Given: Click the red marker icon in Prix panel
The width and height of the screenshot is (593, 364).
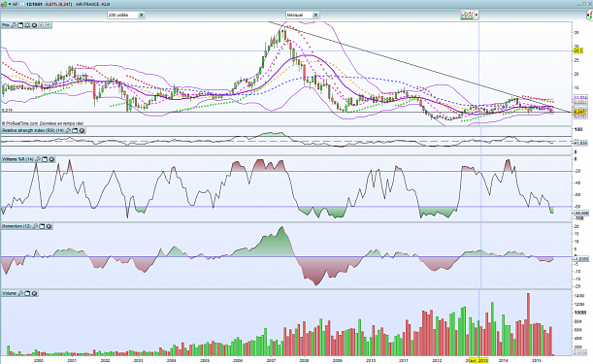Looking at the screenshot, I should point(41,25).
